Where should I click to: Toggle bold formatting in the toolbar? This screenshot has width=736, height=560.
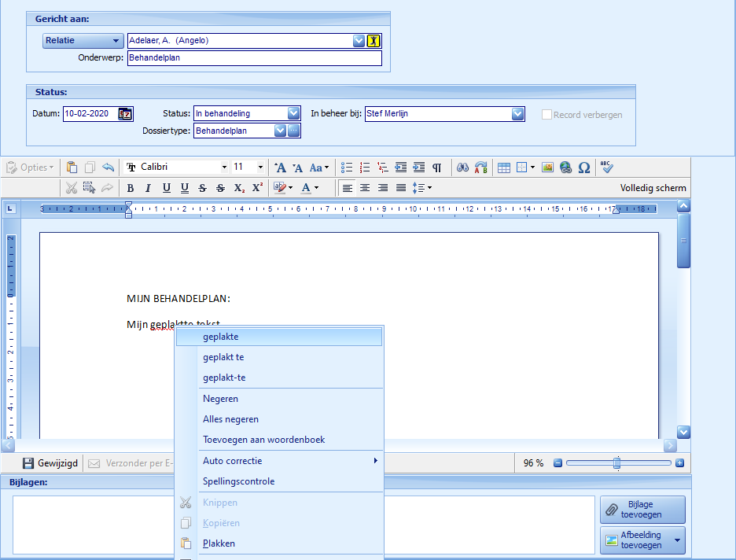pos(131,188)
